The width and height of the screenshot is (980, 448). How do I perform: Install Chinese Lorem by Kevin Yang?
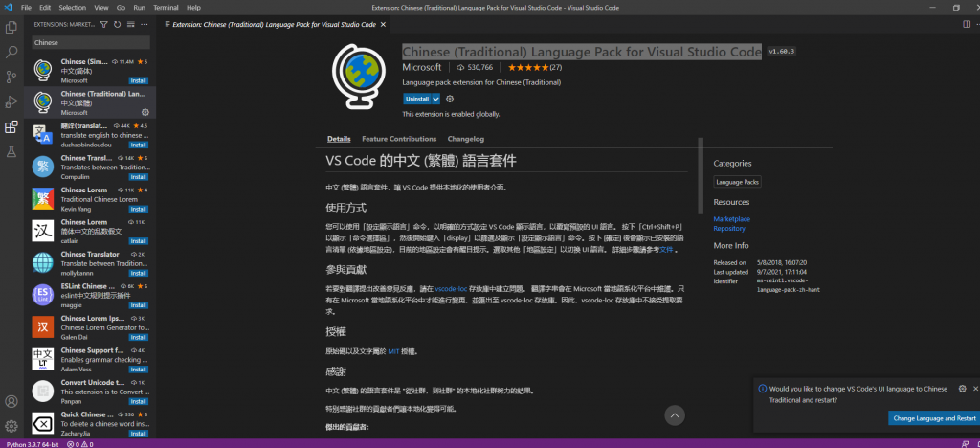click(138, 210)
